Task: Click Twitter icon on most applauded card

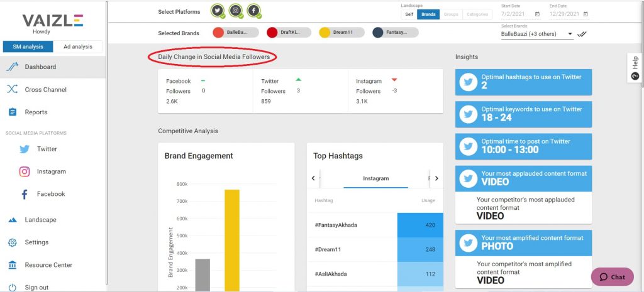Action: point(468,179)
